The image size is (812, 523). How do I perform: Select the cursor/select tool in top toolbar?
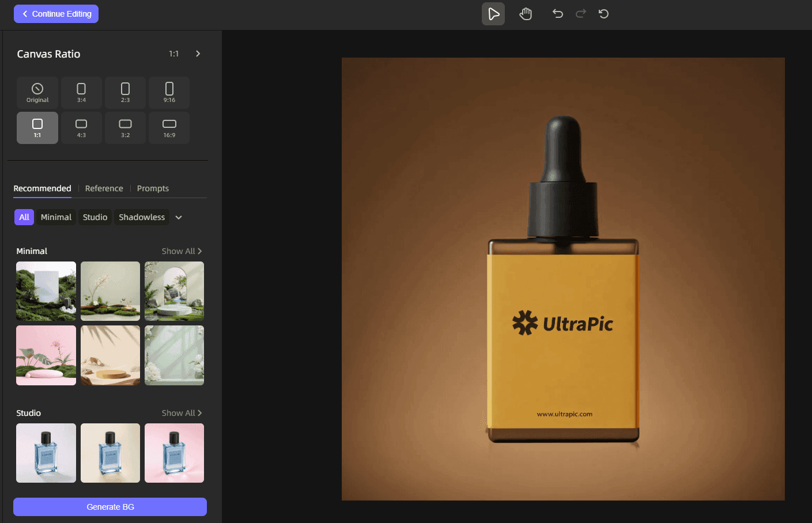click(x=493, y=13)
